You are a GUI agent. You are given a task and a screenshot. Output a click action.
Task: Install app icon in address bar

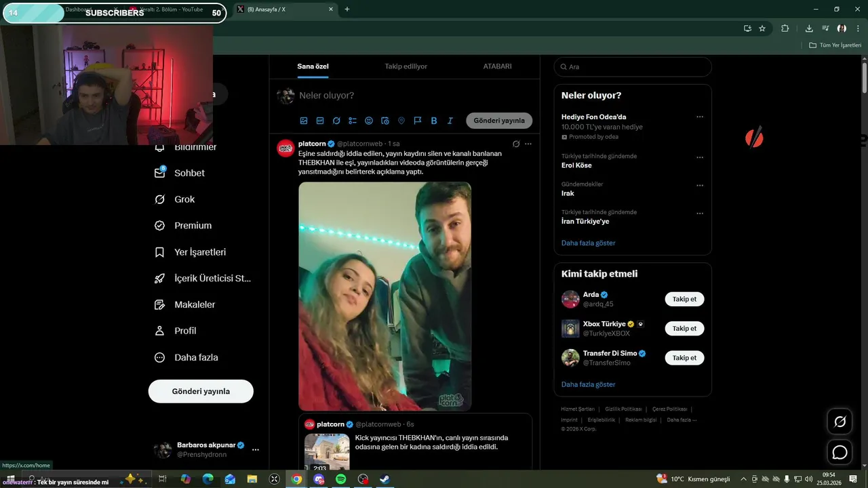[747, 28]
